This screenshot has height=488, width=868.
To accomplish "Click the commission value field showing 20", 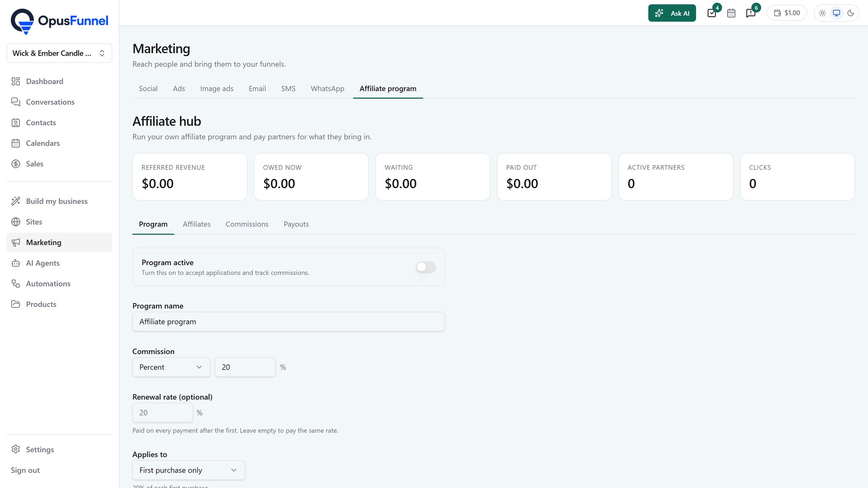I will (x=245, y=367).
